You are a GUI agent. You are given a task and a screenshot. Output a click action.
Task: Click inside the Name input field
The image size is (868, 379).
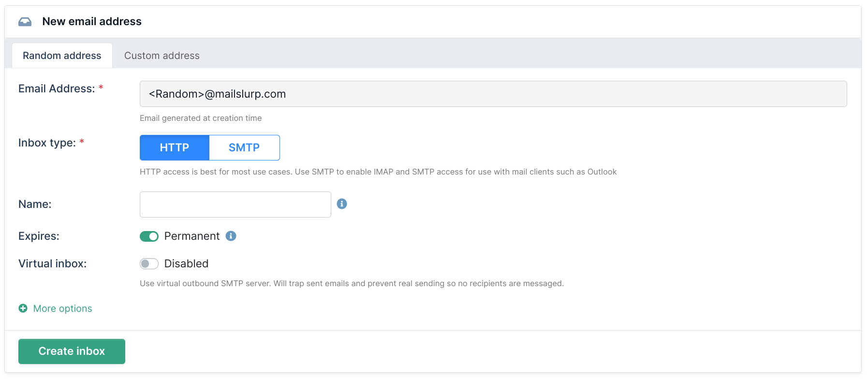(235, 204)
